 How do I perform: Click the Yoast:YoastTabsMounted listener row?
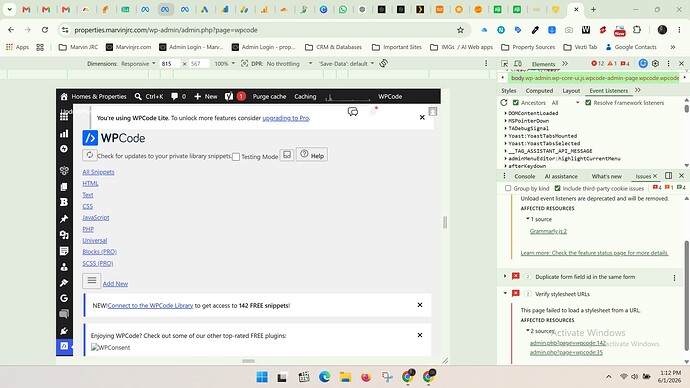[x=542, y=136]
